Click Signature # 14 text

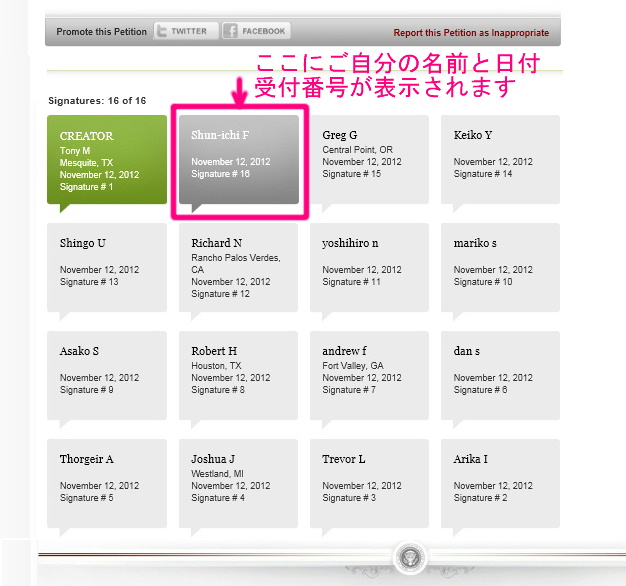pyautogui.click(x=483, y=174)
